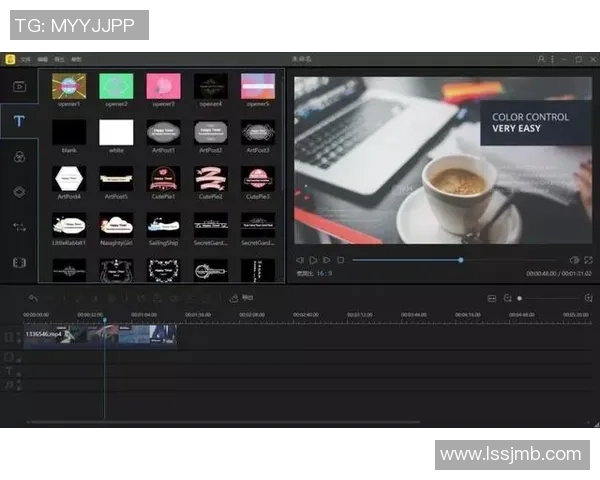
Task: Choose the CutePie2 ribbon text style
Action: point(210,179)
